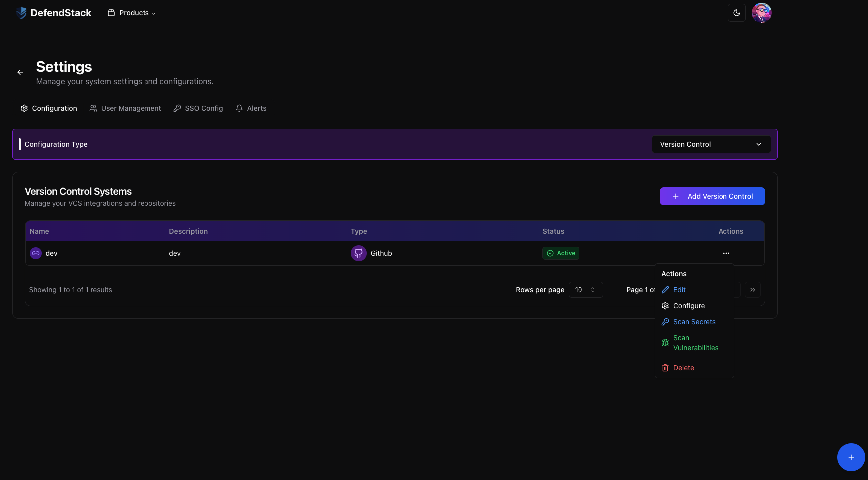Choose Configure in the Actions menu
Image resolution: width=868 pixels, height=480 pixels.
[689, 305]
